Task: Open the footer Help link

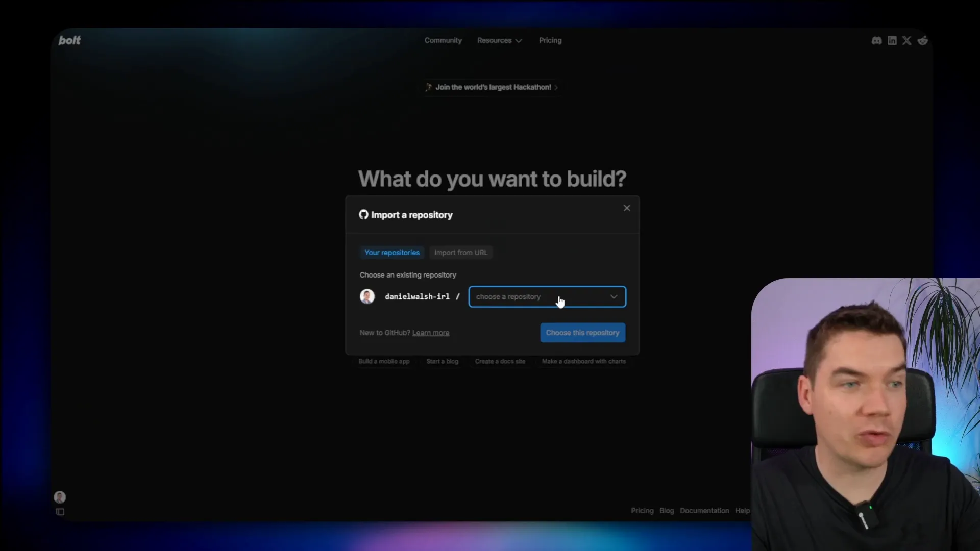Action: click(x=743, y=511)
